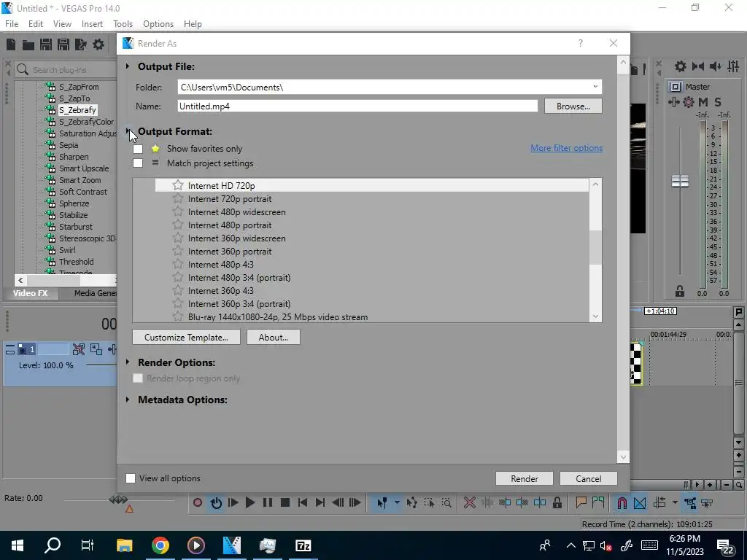Toggle Show favorites only checkbox
Image resolution: width=747 pixels, height=560 pixels.
[138, 149]
